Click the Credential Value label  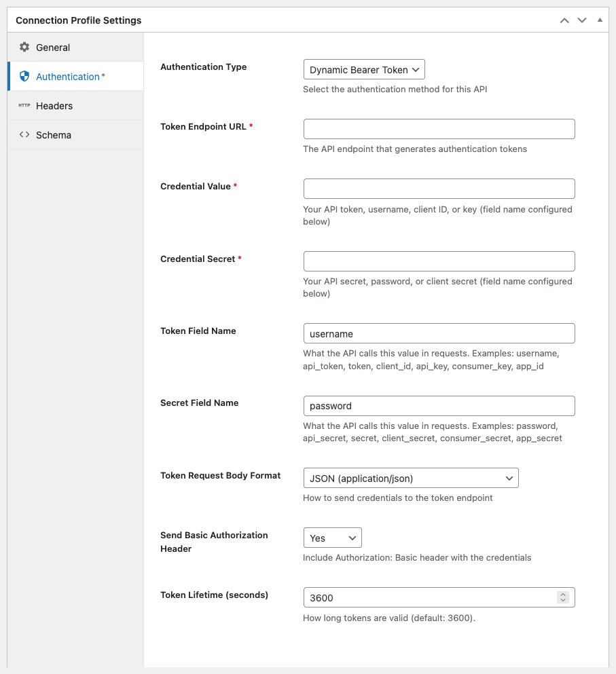coord(199,186)
